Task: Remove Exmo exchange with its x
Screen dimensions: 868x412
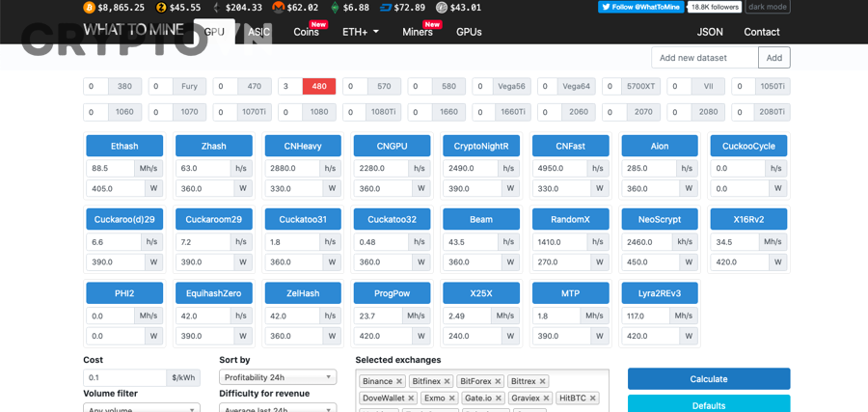Action: pos(451,398)
